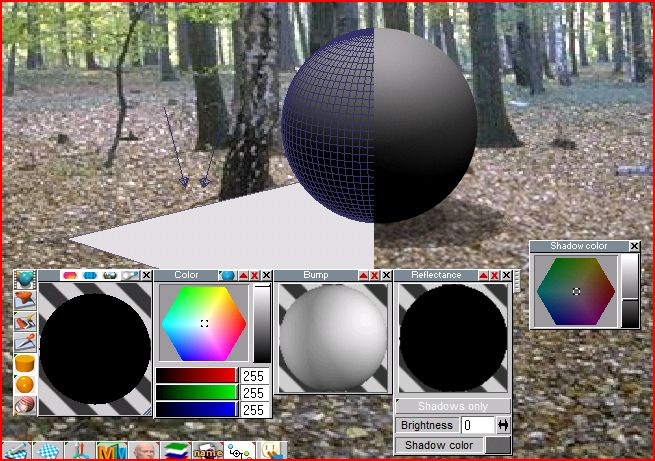Click the Bump panel sphere preview
655x461 pixels.
[x=333, y=337]
